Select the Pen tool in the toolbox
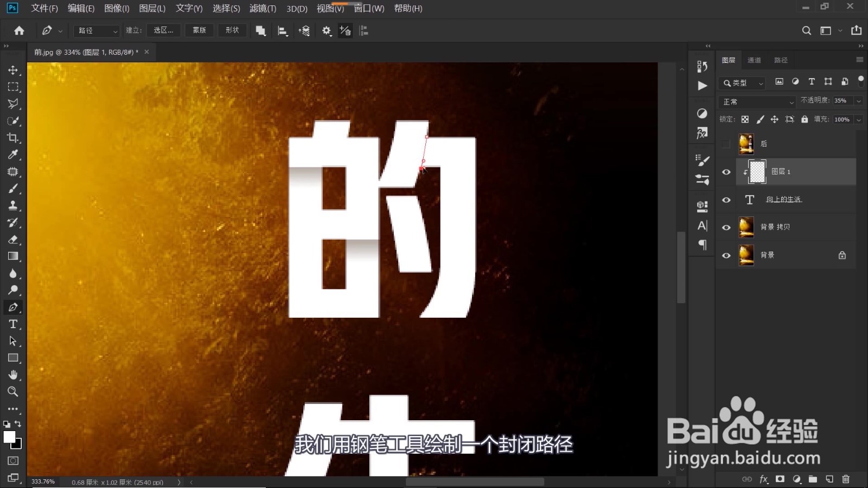 click(13, 307)
